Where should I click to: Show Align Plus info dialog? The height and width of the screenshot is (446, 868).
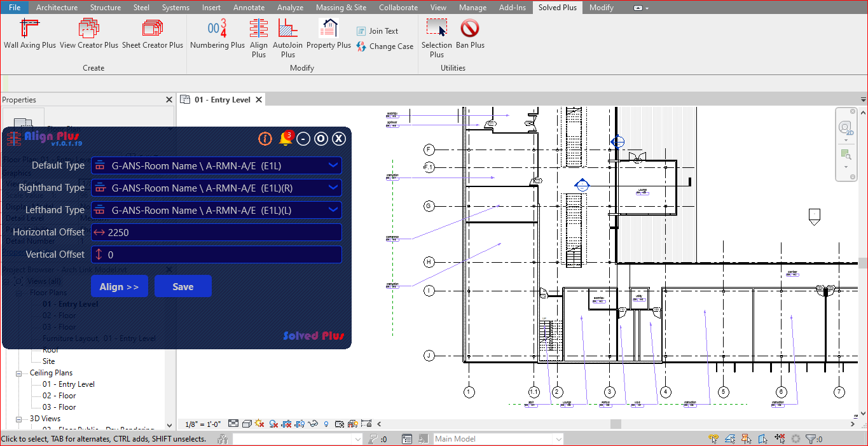pyautogui.click(x=265, y=139)
